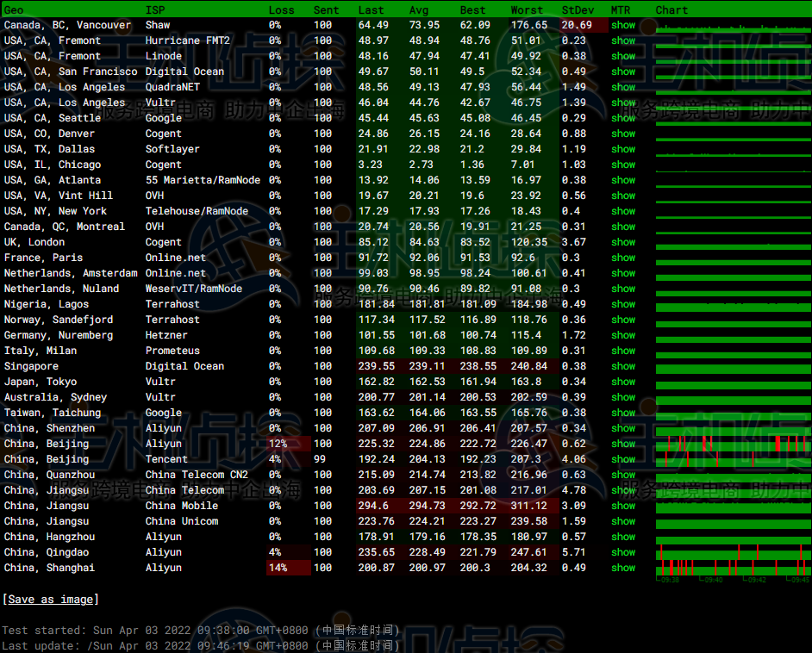Show MTR for San Francisco Digital Ocean
Image resolution: width=812 pixels, height=653 pixels.
pyautogui.click(x=622, y=72)
